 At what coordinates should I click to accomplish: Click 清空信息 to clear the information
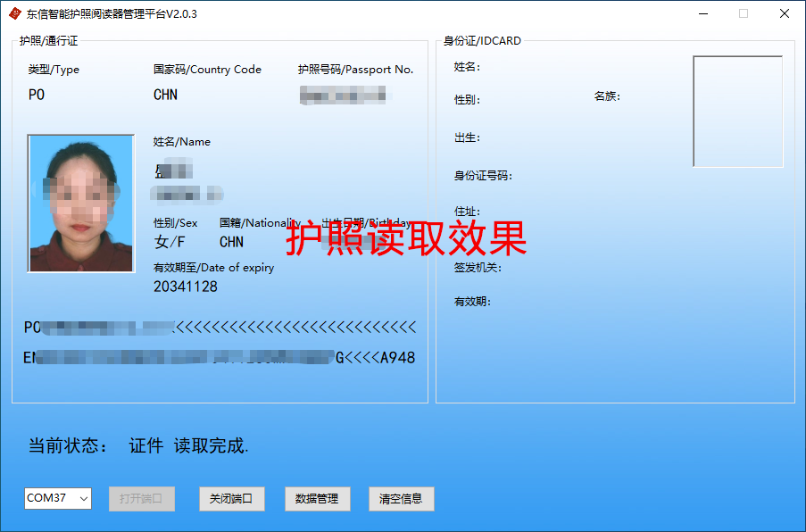(x=401, y=499)
